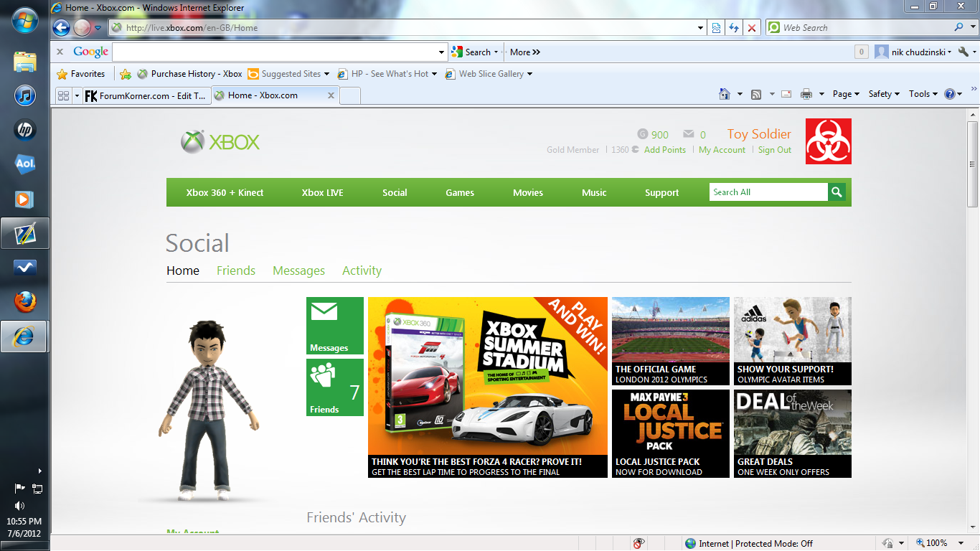Click the Add Points link

click(x=665, y=150)
